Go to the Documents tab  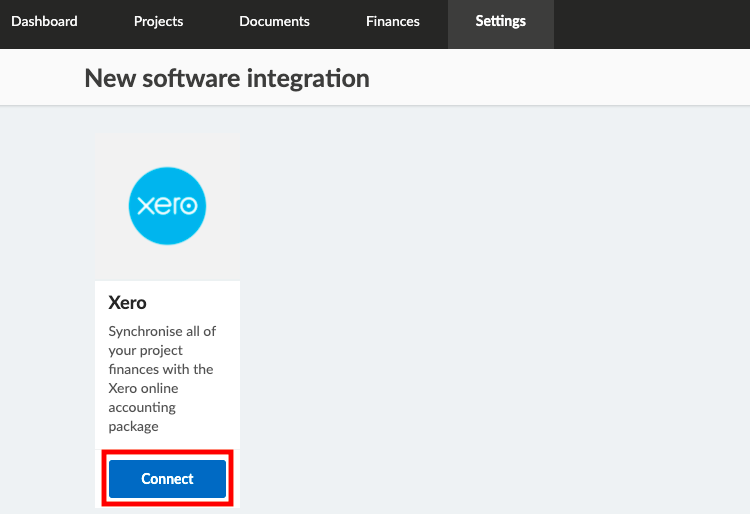274,22
